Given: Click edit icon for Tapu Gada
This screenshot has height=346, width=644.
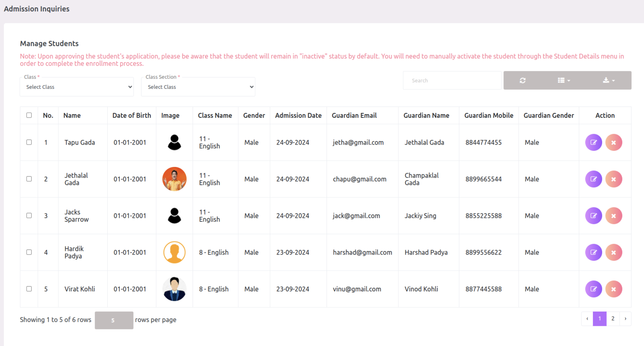Looking at the screenshot, I should click(593, 143).
